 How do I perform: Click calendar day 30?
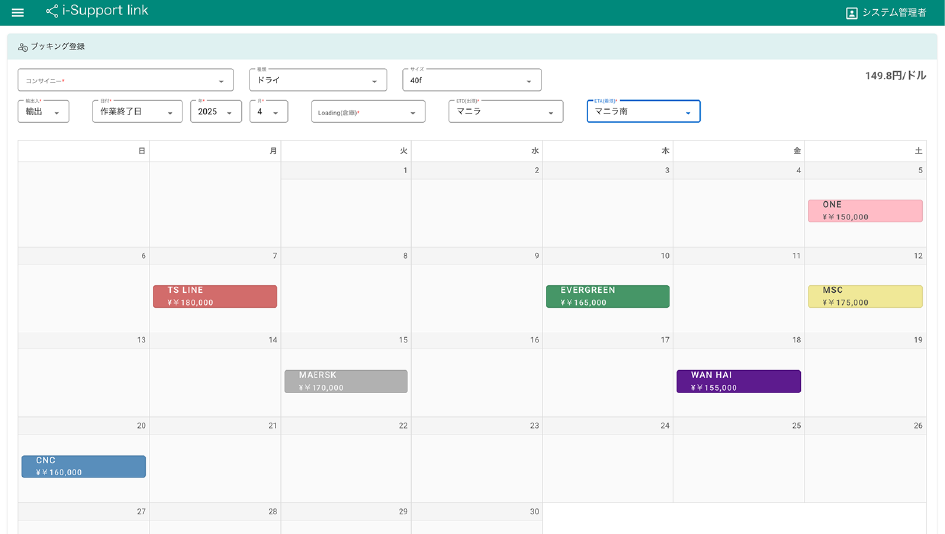(477, 518)
